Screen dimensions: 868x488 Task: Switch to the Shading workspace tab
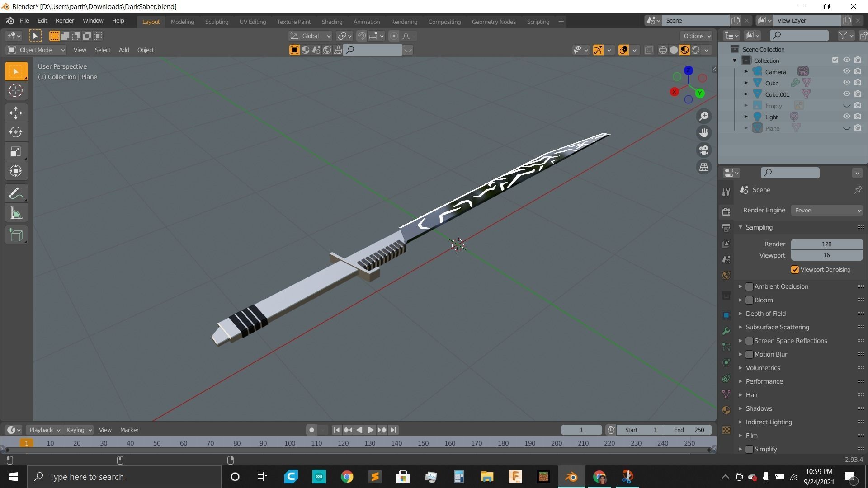[332, 22]
